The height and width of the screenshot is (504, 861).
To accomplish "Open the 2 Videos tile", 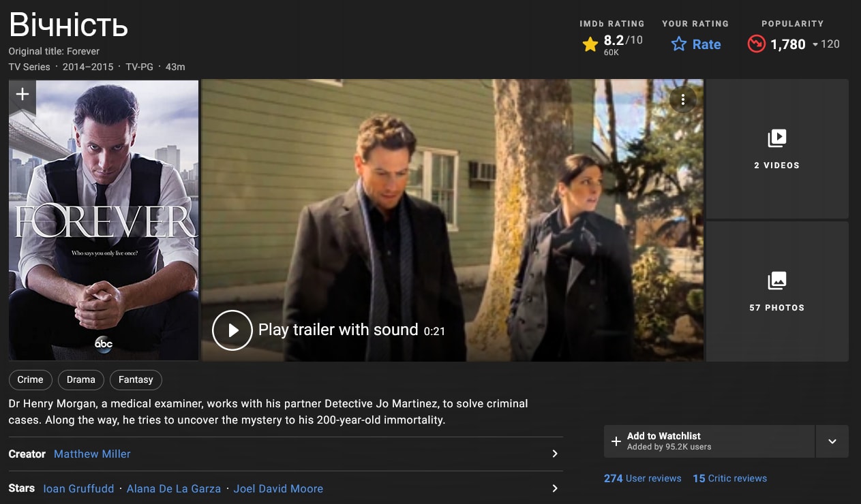I will (777, 148).
